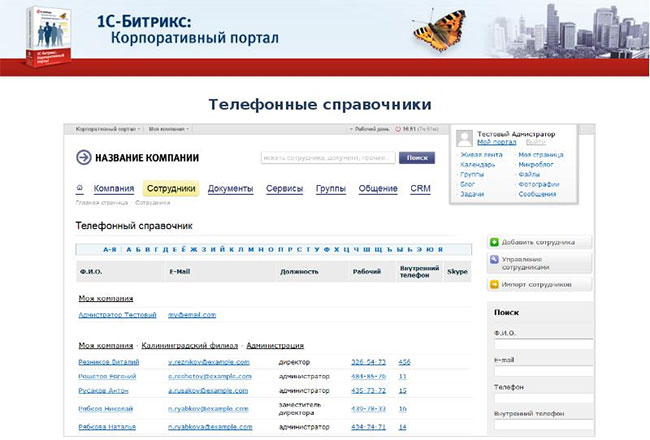This screenshot has width=650, height=440.
Task: Click the v.reznikov@example.com email link
Action: tap(209, 362)
